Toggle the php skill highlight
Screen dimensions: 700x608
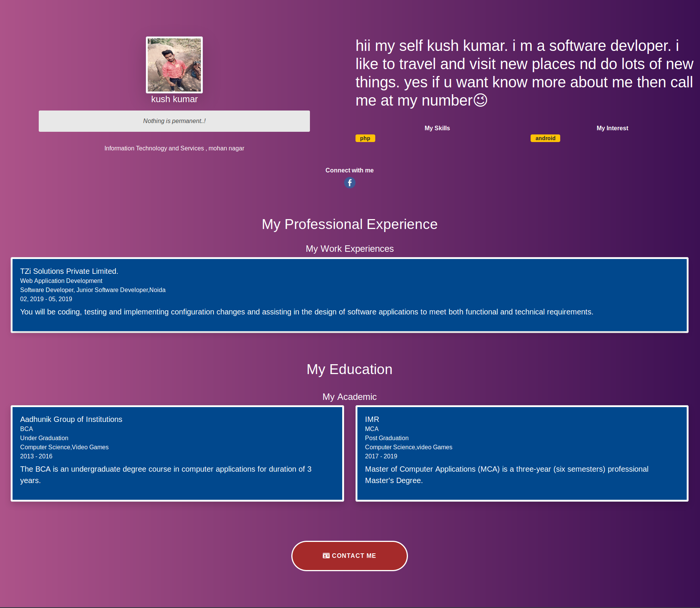365,138
